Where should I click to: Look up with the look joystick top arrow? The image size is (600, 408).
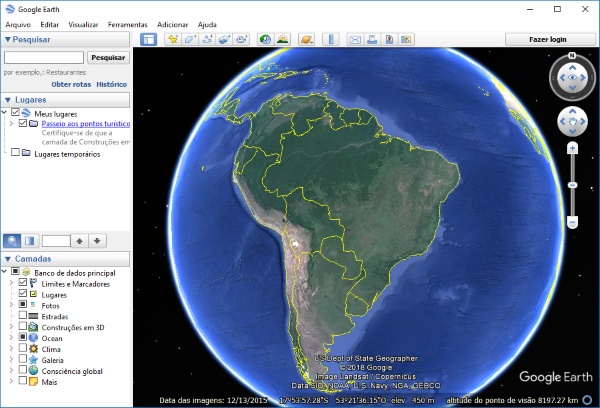572,67
